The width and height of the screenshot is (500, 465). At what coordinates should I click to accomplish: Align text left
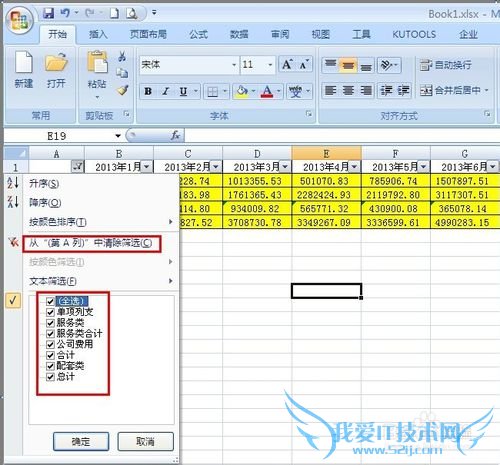330,90
